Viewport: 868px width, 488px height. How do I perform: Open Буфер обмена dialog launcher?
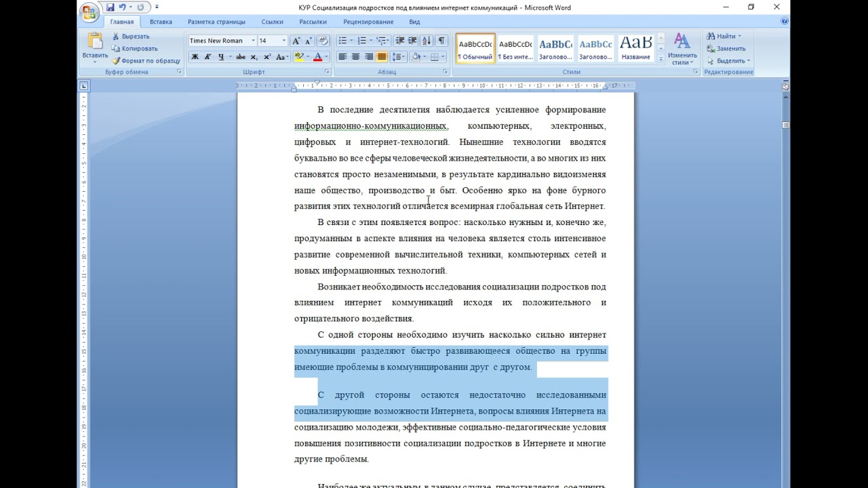(x=180, y=72)
